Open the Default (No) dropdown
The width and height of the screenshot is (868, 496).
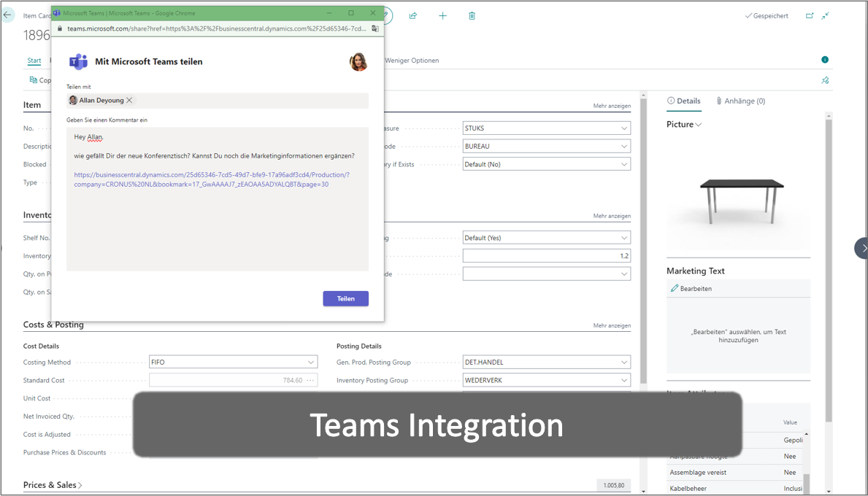(624, 164)
